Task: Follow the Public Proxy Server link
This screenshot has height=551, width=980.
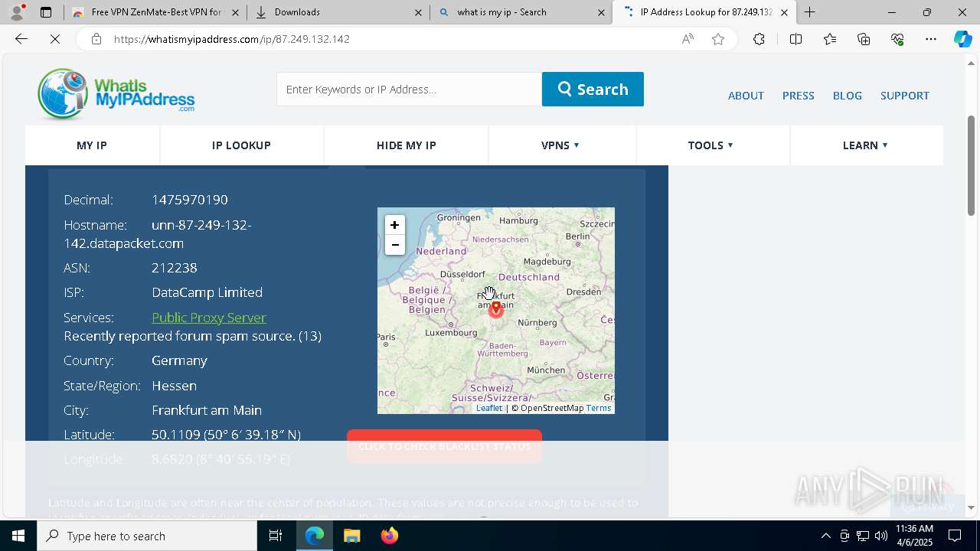Action: 208,318
